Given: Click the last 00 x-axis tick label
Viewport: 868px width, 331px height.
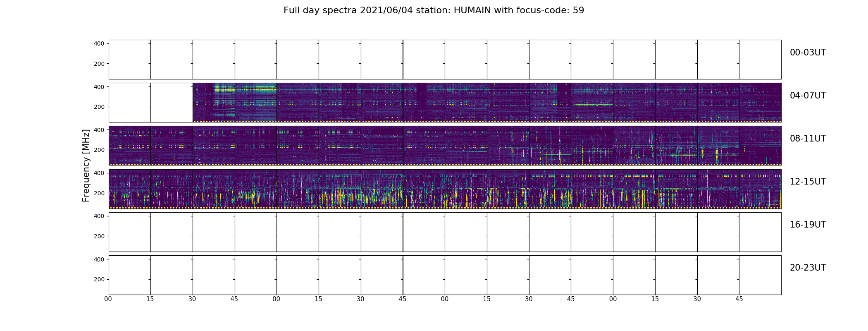Looking at the screenshot, I should (x=613, y=299).
